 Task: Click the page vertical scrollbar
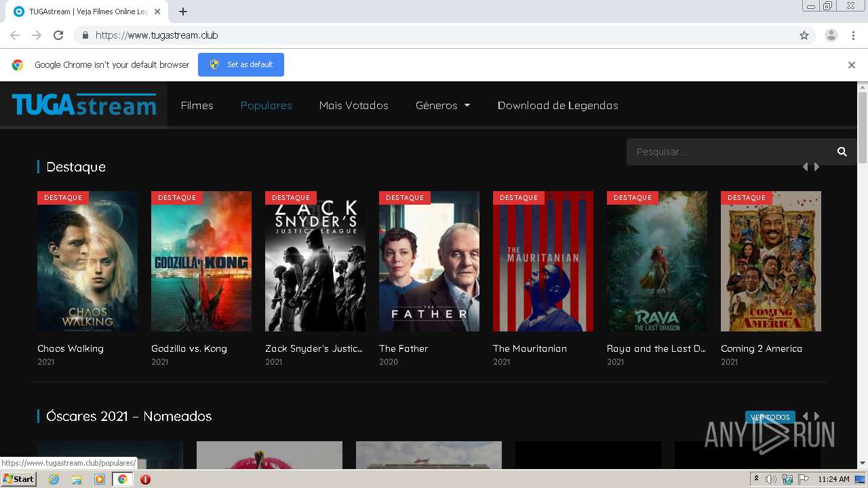[863, 127]
